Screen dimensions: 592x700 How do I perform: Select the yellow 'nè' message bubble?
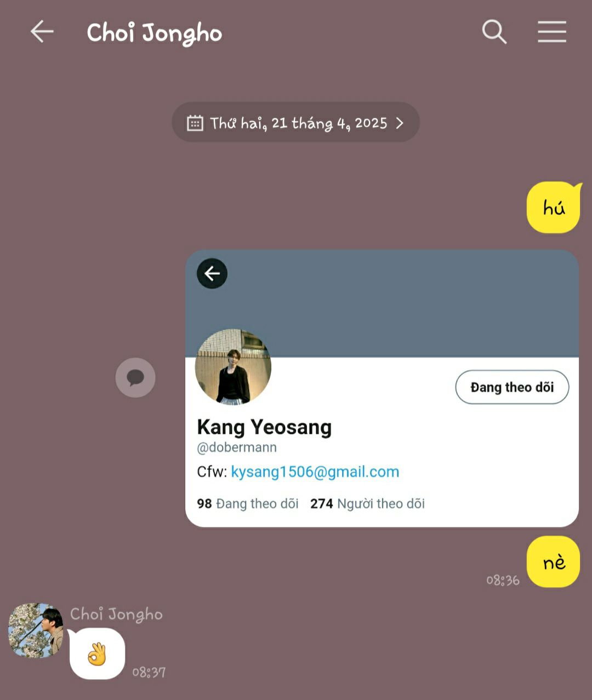click(x=554, y=562)
